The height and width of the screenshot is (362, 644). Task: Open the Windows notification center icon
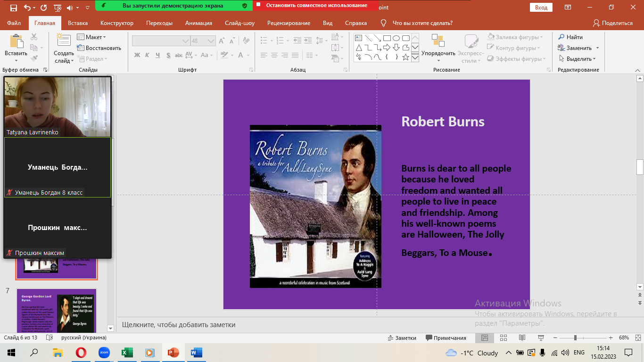(628, 353)
